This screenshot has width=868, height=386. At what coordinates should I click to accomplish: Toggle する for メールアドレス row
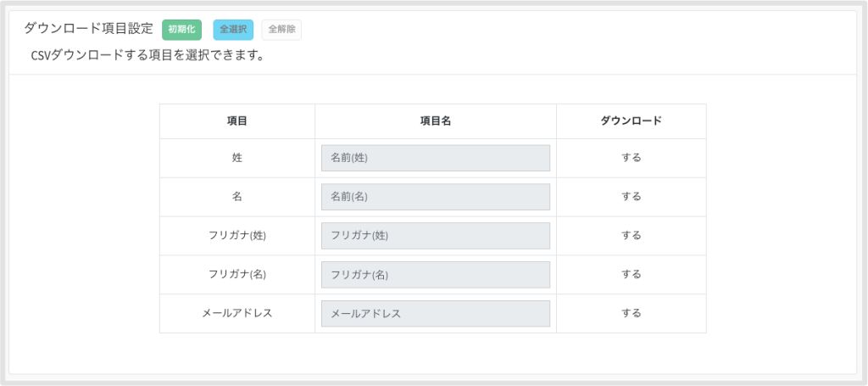coord(631,313)
